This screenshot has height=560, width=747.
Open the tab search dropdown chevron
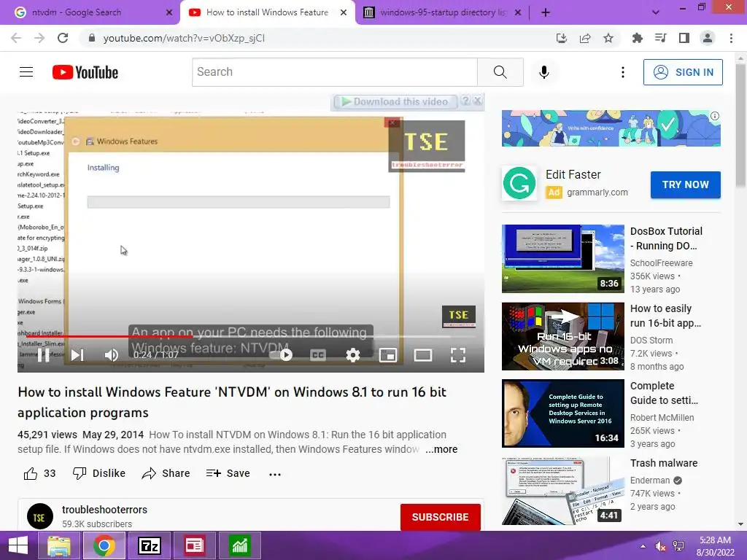point(656,12)
